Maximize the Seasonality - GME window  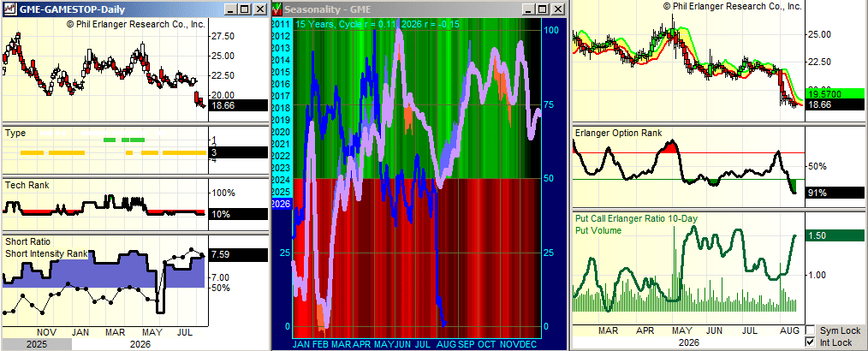coord(544,9)
